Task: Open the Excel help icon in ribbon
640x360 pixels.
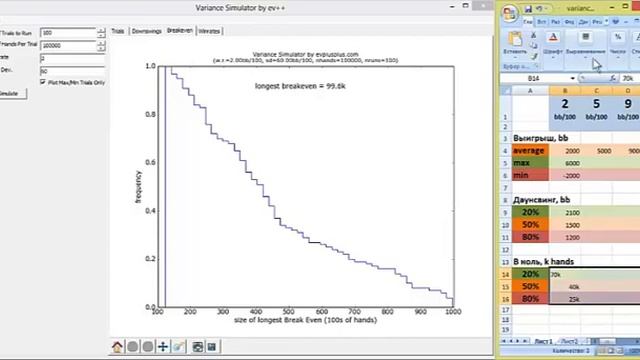Action: pyautogui.click(x=616, y=22)
